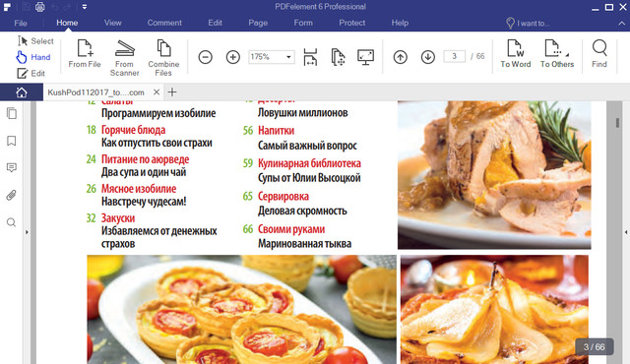Collapse the ribbon with chevron

(621, 24)
